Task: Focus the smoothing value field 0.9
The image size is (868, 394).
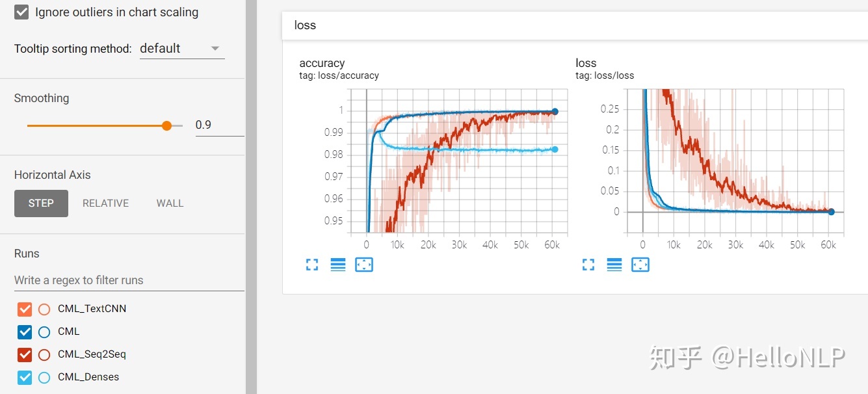Action: (x=220, y=125)
